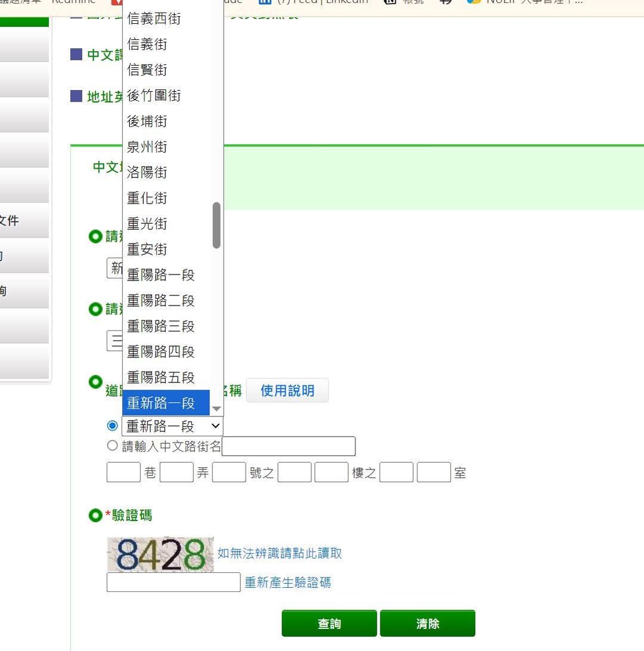Click the dropdown list scrollbar thumb
Viewport: 644px width, 651px height.
216,226
